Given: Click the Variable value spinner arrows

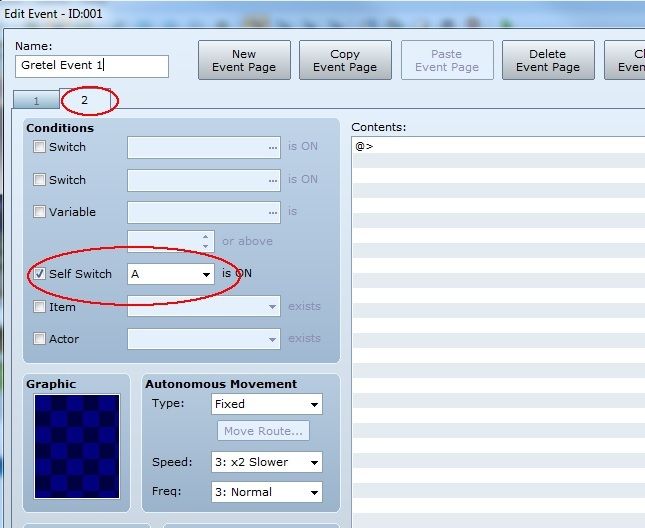Looking at the screenshot, I should click(207, 241).
